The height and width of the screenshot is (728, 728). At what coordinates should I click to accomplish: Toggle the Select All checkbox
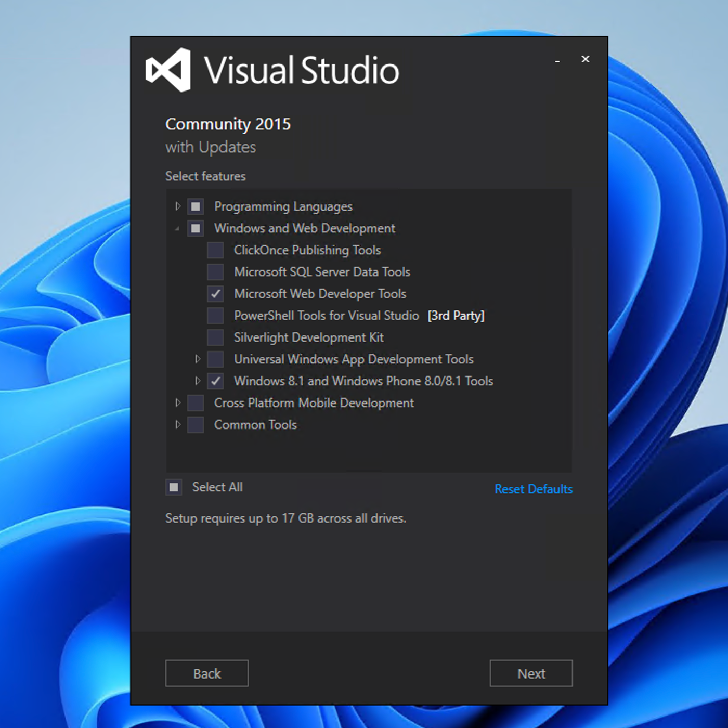point(174,487)
